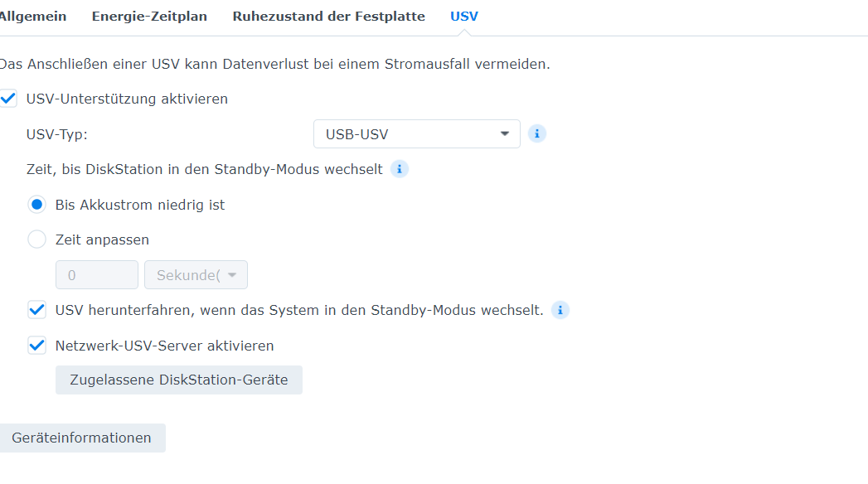Disable Netzwerk-USV-Server aktivieren
The height and width of the screenshot is (484, 868).
coord(37,346)
